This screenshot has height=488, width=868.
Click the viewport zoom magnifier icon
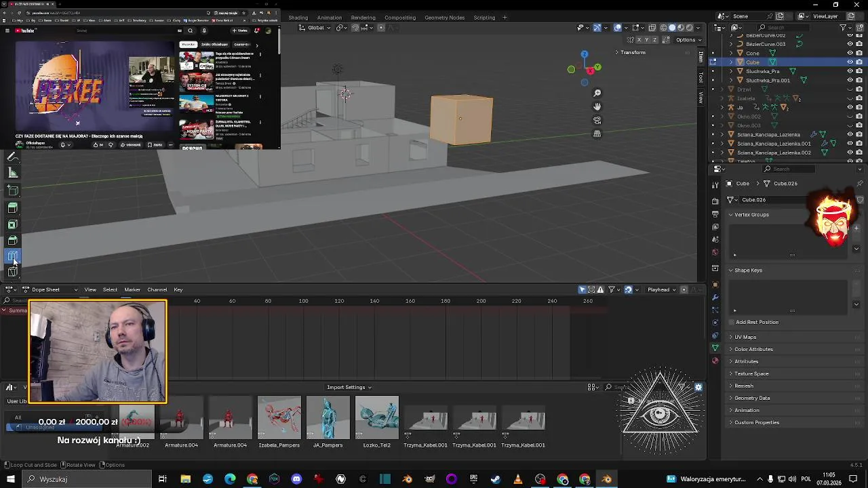coord(597,93)
